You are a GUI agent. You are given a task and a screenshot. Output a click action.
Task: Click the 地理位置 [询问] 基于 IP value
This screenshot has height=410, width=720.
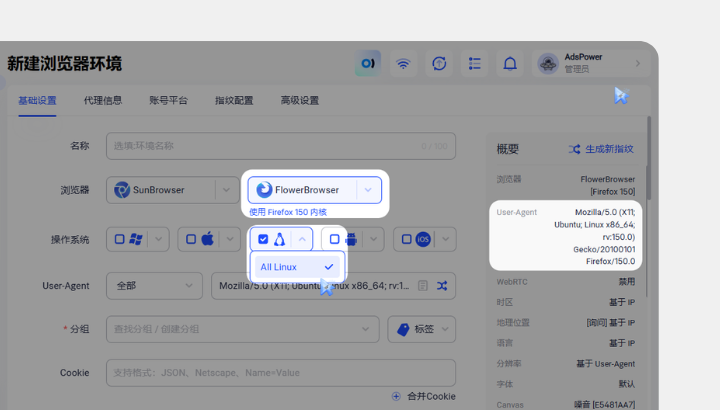pyautogui.click(x=611, y=323)
